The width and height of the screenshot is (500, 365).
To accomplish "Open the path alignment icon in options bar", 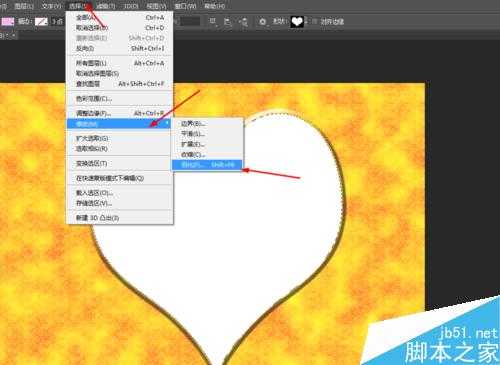I will [228, 22].
